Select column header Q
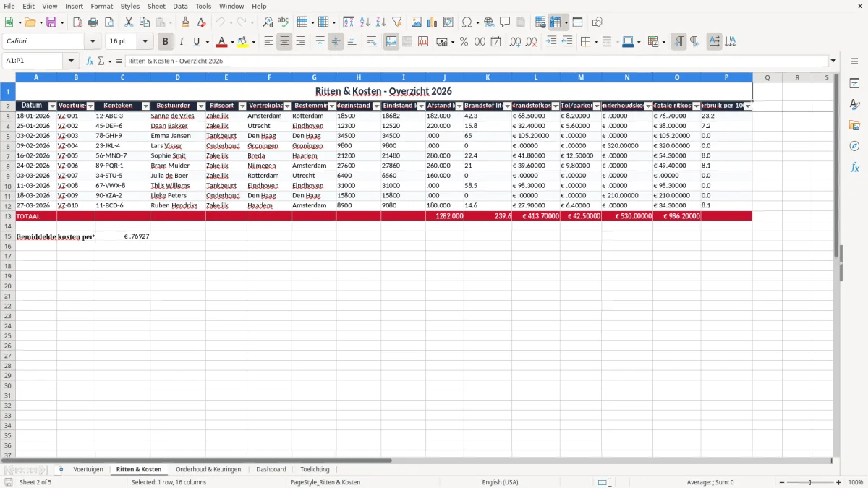Viewport: 868px width, 488px height. coord(767,77)
